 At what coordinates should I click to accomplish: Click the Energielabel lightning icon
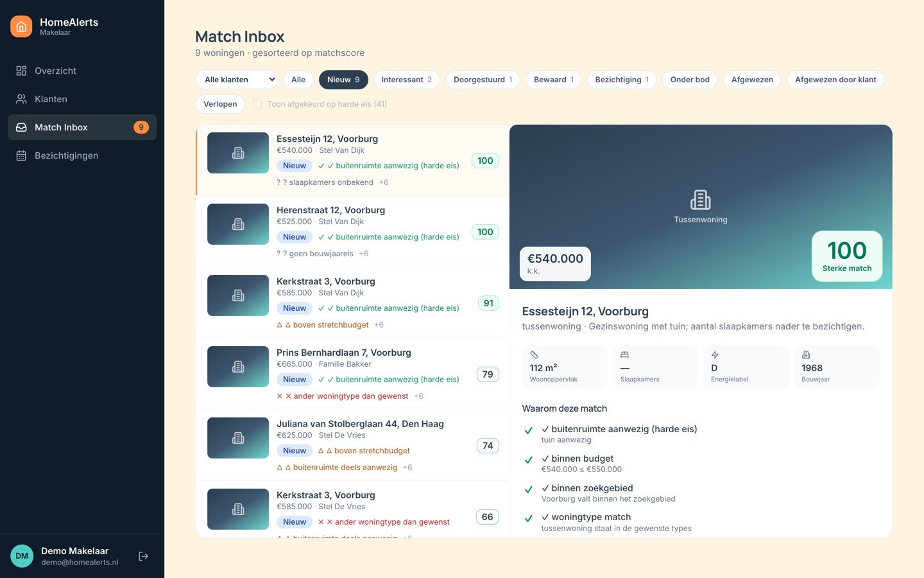715,355
